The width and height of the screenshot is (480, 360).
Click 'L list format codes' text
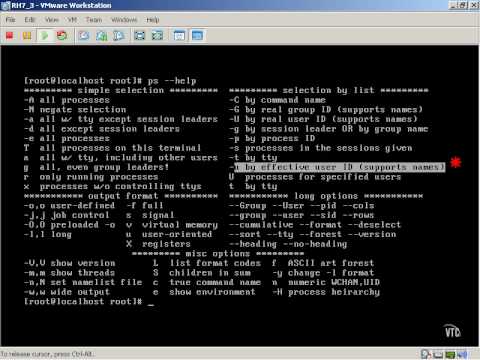pos(207,263)
